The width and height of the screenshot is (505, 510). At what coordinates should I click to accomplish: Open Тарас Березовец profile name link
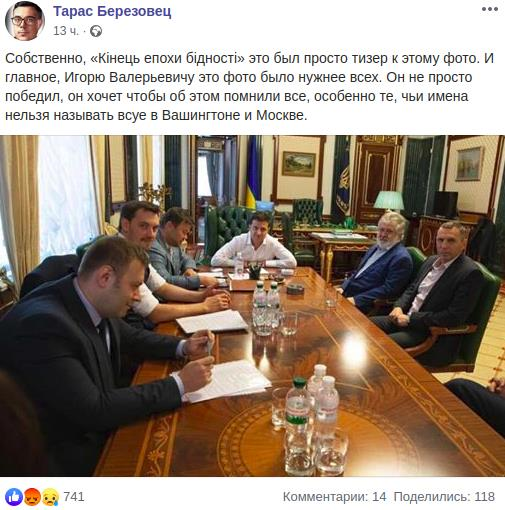[x=112, y=11]
